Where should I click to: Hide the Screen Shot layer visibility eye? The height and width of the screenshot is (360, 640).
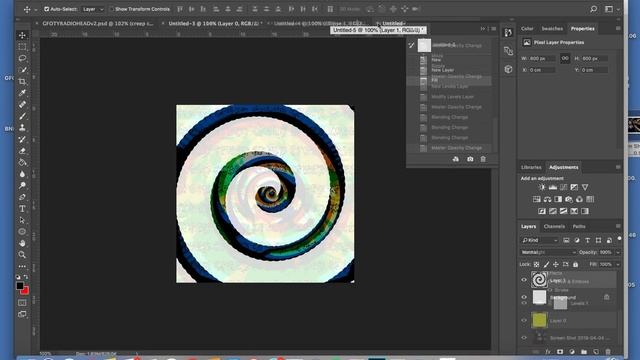tap(524, 338)
